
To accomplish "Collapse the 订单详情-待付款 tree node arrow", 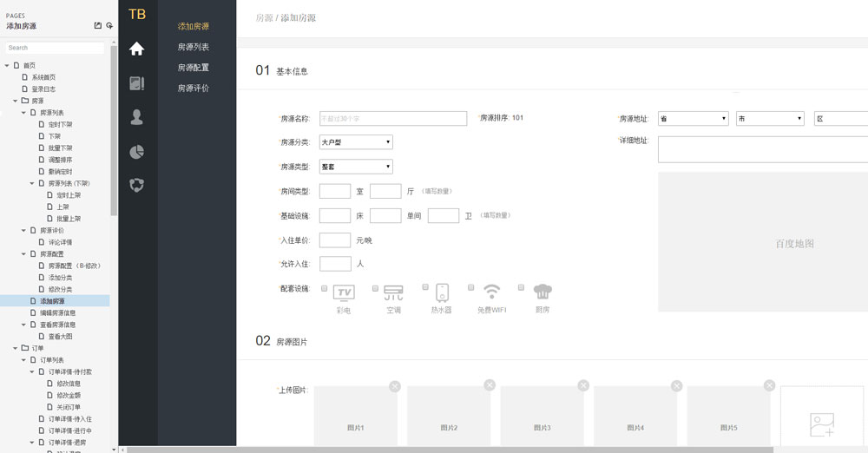I will (x=31, y=371).
